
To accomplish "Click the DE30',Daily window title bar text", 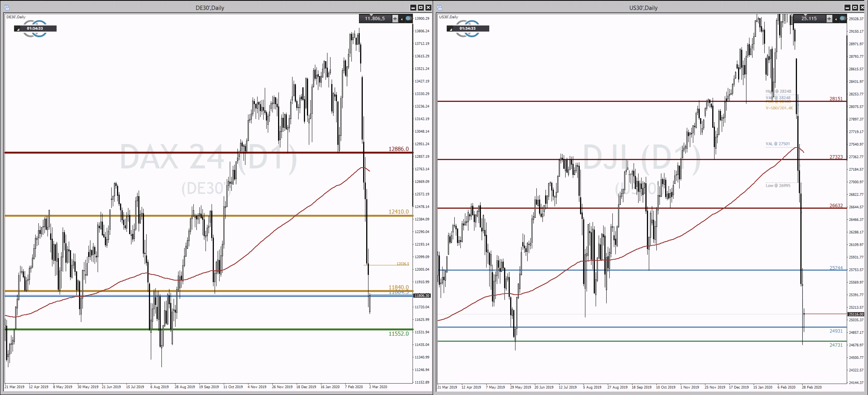I will [x=209, y=8].
